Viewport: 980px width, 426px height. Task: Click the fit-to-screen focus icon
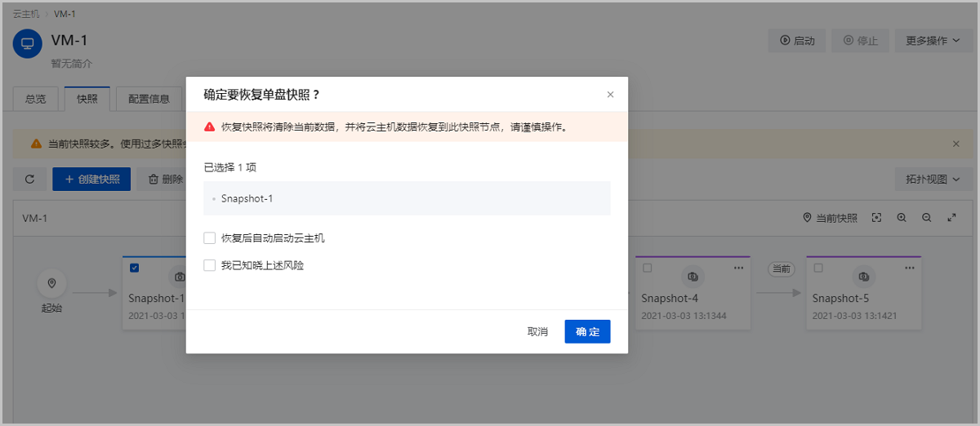[x=876, y=218]
